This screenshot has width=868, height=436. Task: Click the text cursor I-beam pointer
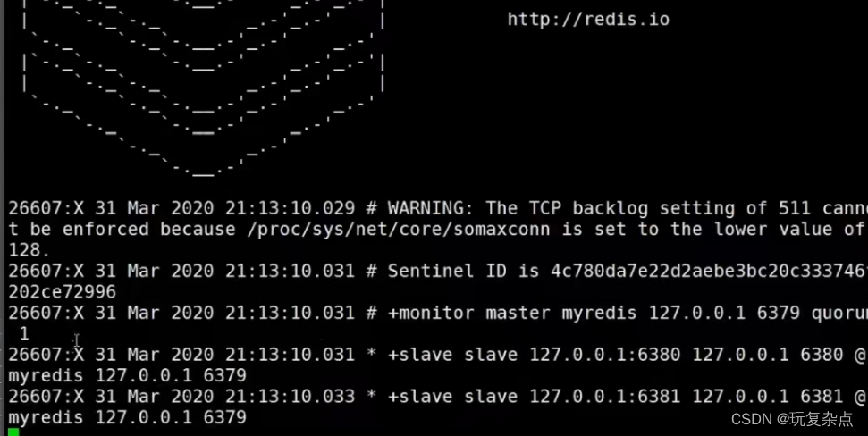point(76,340)
